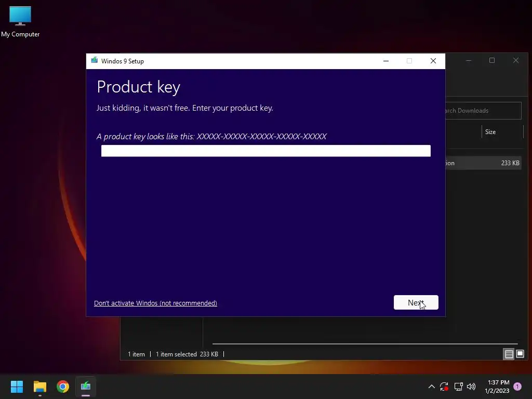Open the clock and date flyout
532x399 pixels.
[497, 387]
